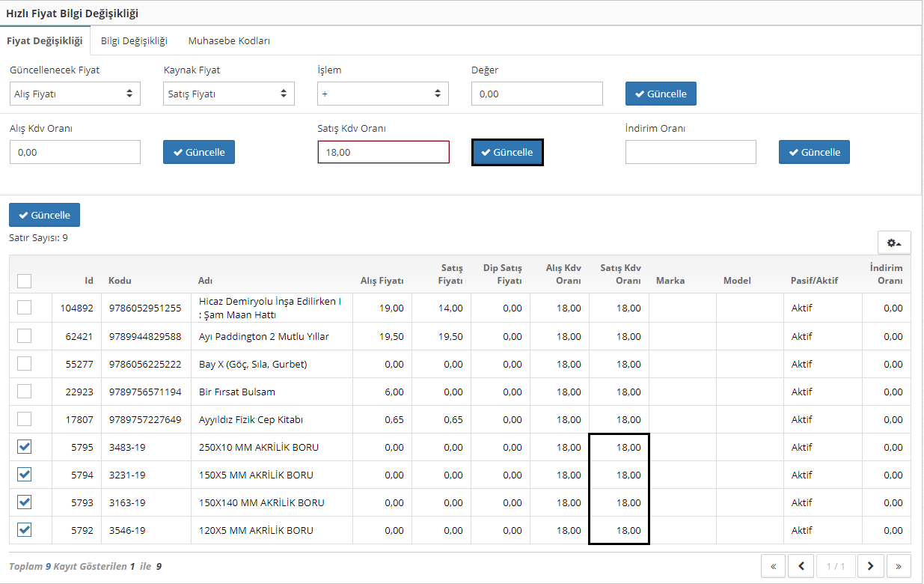Click Güncelle button above Satır Sayısı
Image resolution: width=924 pixels, height=584 pixels.
[x=44, y=215]
